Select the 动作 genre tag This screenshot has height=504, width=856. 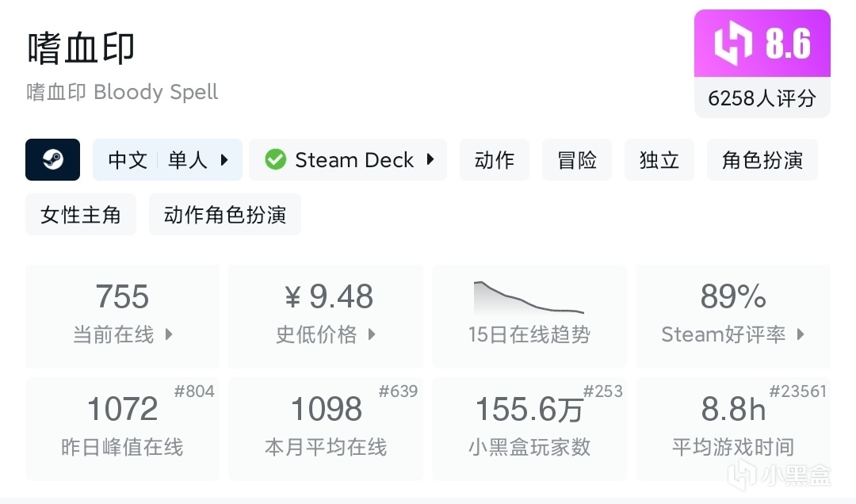tap(495, 159)
